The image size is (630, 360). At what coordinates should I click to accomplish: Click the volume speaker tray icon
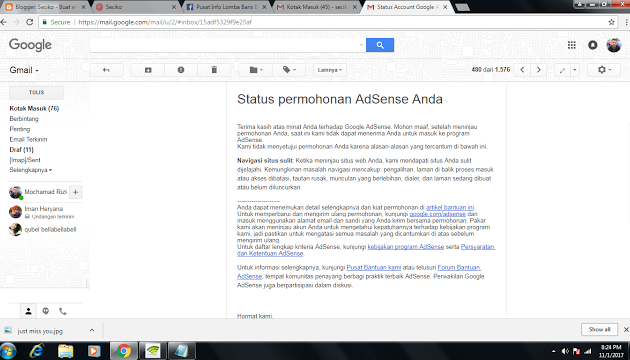click(565, 351)
